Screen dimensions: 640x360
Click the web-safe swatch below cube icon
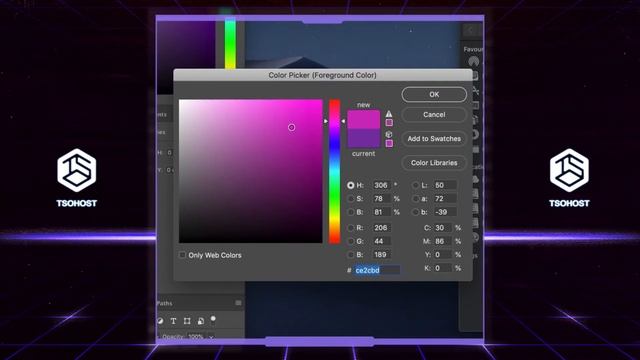(389, 143)
